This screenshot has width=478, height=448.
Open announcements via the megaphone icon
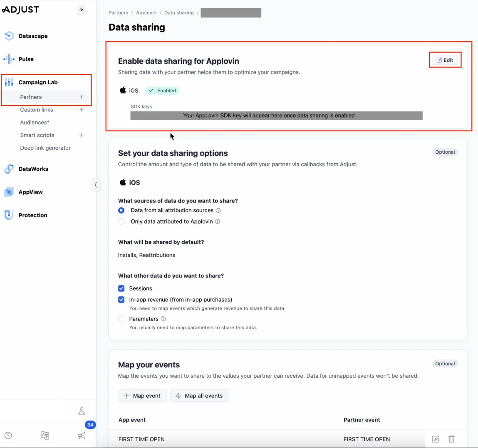[82, 435]
